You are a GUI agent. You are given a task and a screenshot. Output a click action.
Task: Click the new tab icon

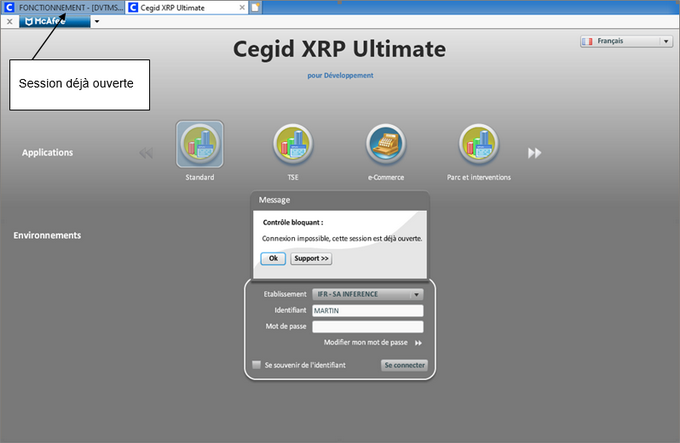[256, 7]
